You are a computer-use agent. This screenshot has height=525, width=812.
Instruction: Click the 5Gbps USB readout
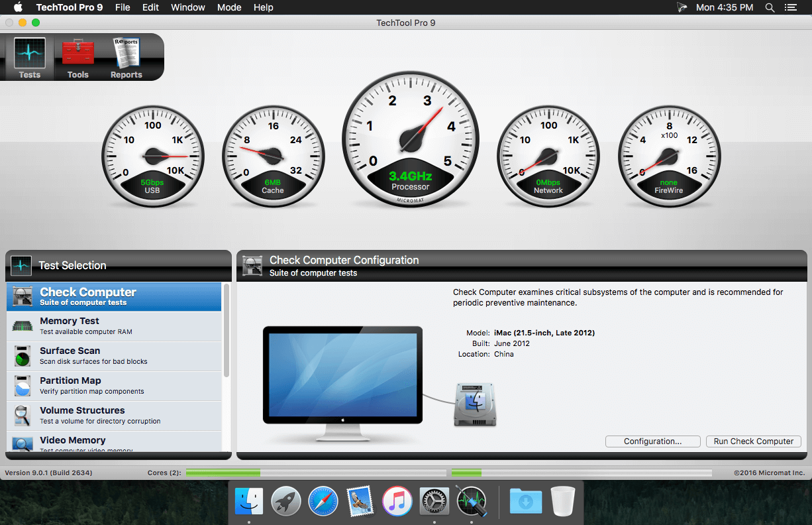152,182
